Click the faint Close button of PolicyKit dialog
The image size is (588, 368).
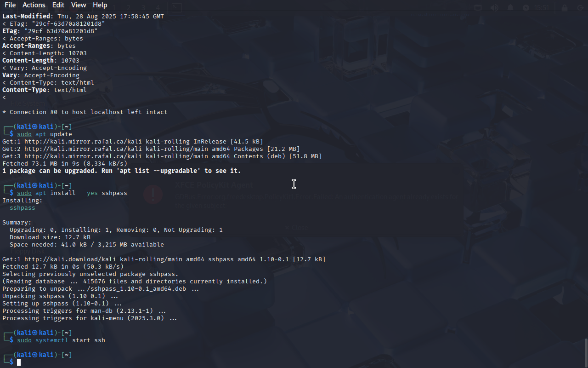(x=296, y=228)
